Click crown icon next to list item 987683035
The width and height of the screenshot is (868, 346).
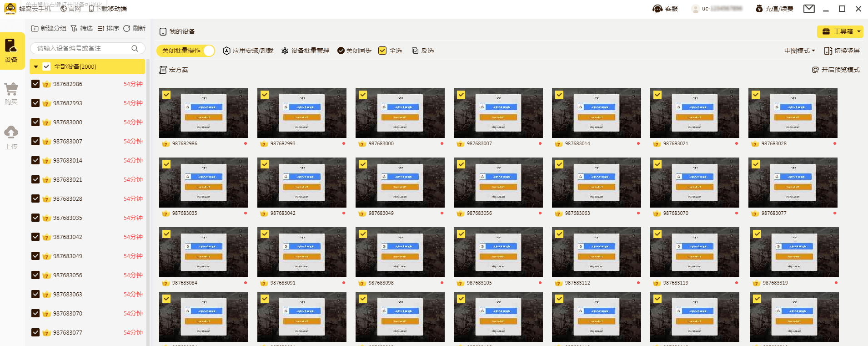tap(46, 218)
